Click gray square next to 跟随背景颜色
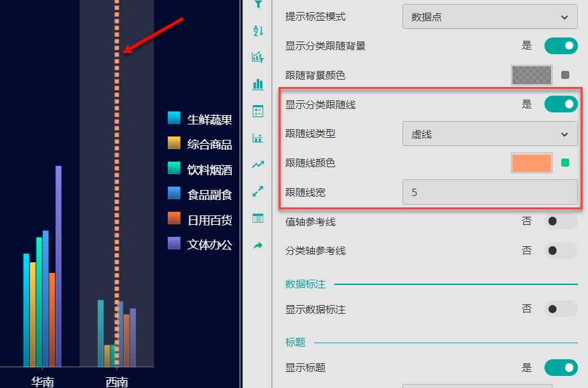 [x=565, y=75]
